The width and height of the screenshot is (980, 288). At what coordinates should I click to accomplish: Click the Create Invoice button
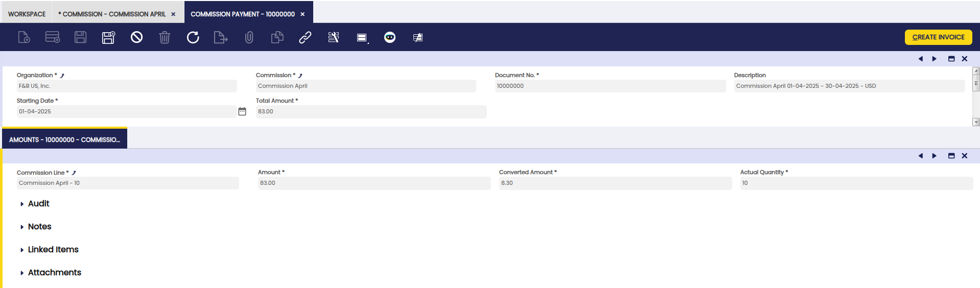938,37
